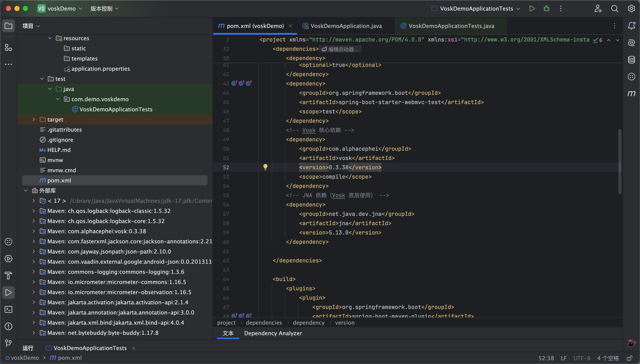This screenshot has width=640, height=364.
Task: Open the Notifications bell icon
Action: click(x=631, y=26)
